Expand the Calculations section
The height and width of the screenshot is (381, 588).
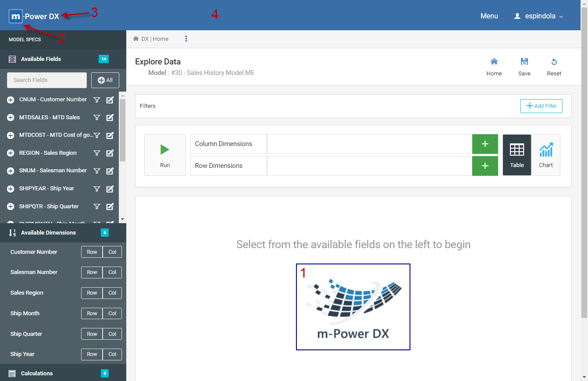pyautogui.click(x=63, y=374)
